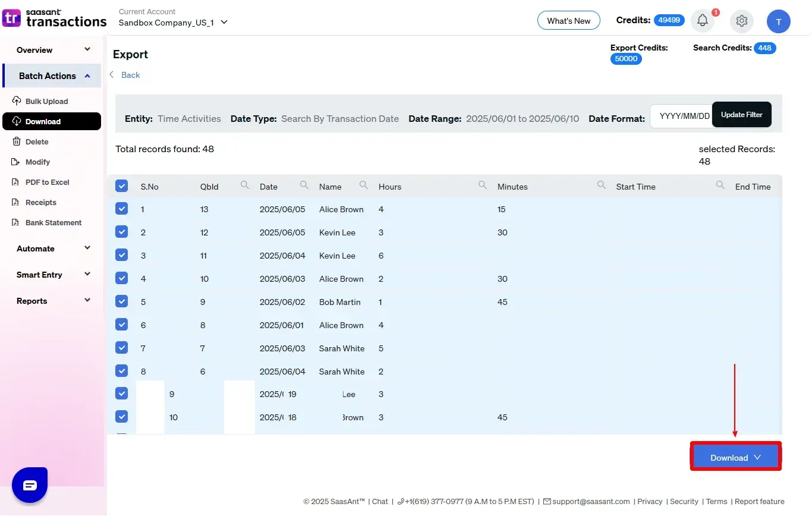Expand the Smart Entry sidebar section
The height and width of the screenshot is (516, 812).
tap(52, 275)
